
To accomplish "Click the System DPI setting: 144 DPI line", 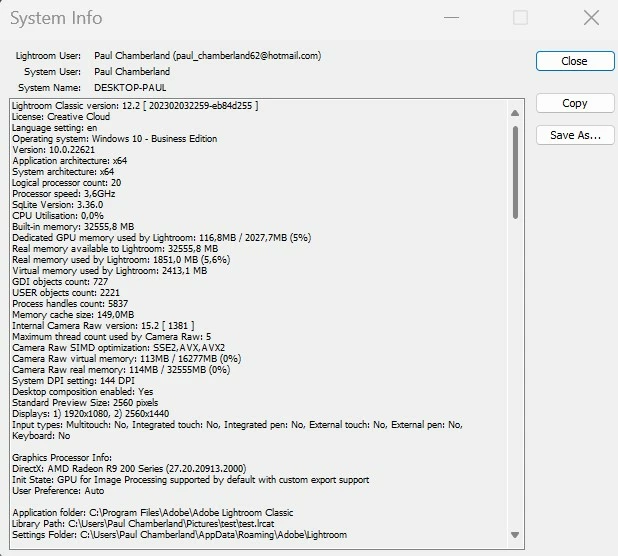I will 73,381.
